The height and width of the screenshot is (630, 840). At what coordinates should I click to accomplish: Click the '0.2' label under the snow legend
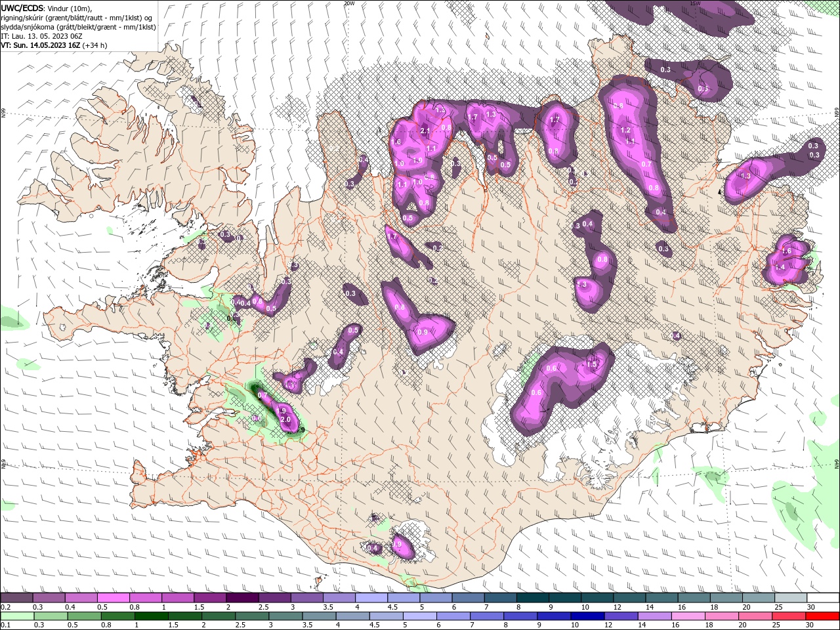tap(5, 606)
